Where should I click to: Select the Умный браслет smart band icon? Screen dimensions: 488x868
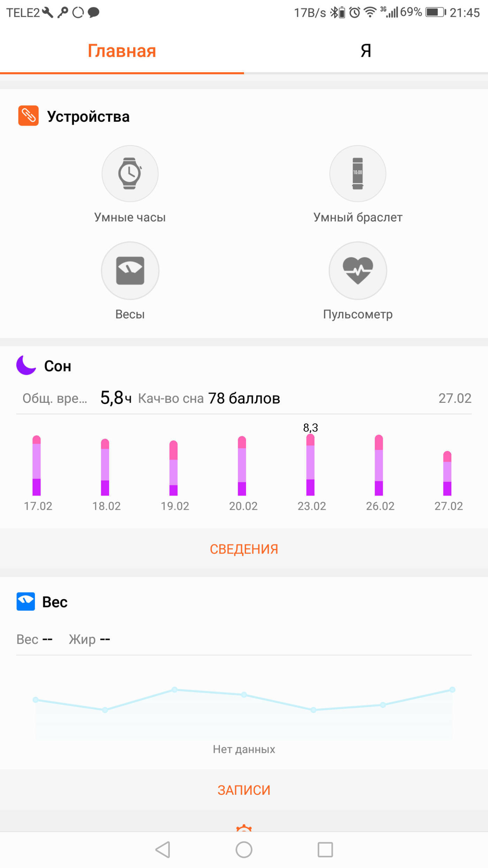point(358,174)
